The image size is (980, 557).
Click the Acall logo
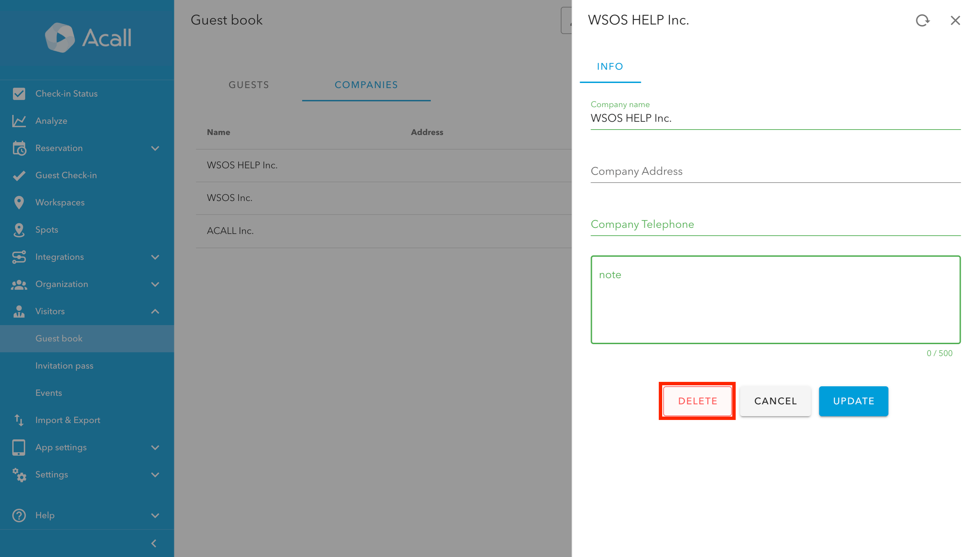click(88, 37)
